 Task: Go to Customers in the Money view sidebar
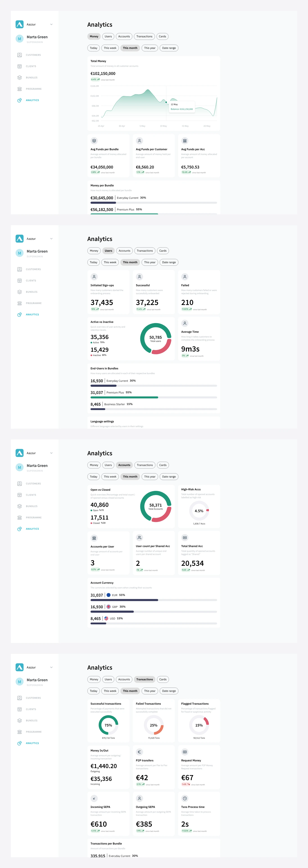coord(29,55)
